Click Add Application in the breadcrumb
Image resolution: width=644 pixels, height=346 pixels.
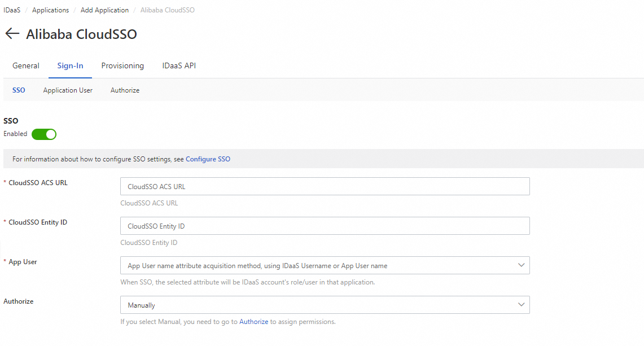(x=104, y=10)
